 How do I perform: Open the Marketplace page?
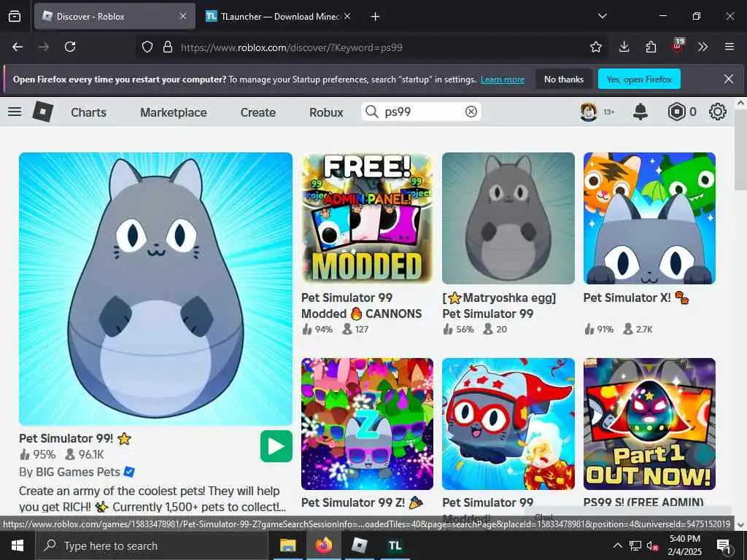click(x=174, y=112)
